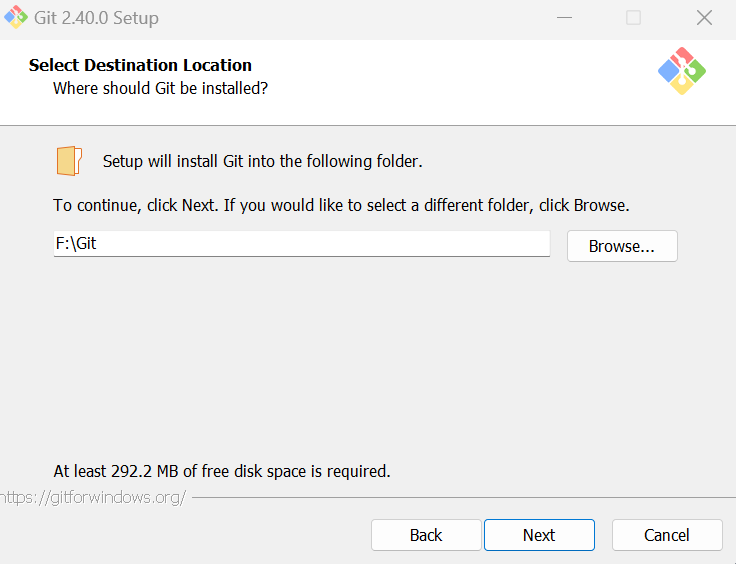Open the Browse... folder picker
Image resolution: width=736 pixels, height=564 pixels.
622,246
